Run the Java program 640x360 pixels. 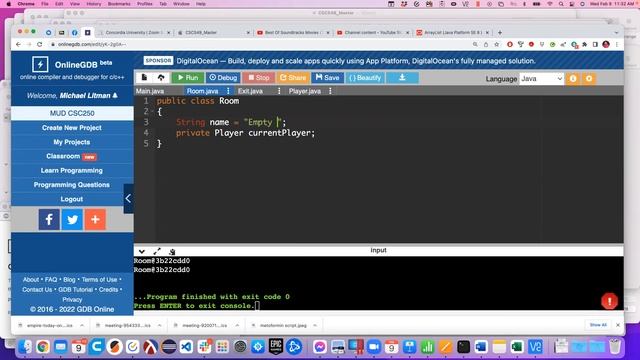click(188, 78)
